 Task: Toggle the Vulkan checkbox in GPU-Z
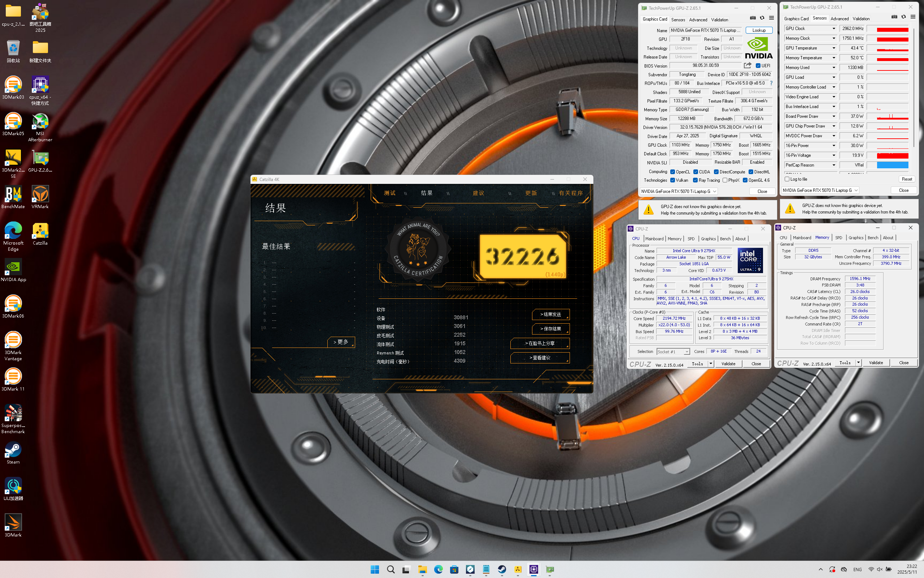672,180
